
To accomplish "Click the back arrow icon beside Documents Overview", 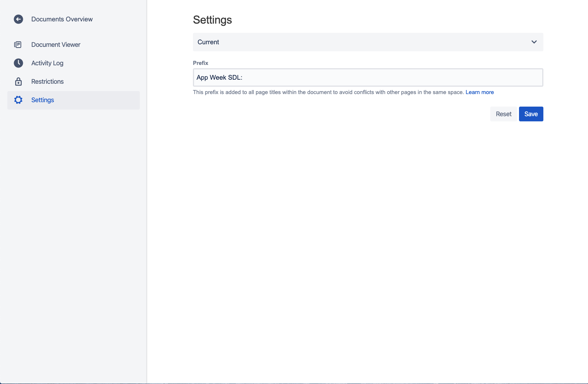I will pyautogui.click(x=18, y=19).
